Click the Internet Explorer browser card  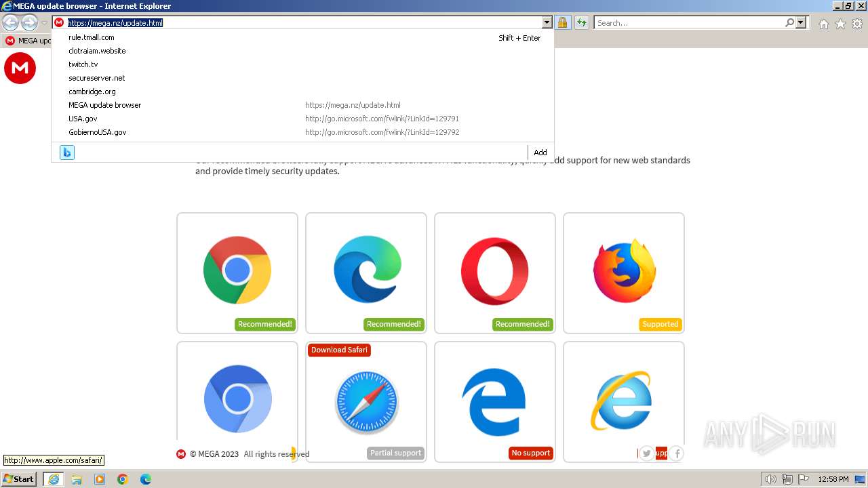pos(624,402)
